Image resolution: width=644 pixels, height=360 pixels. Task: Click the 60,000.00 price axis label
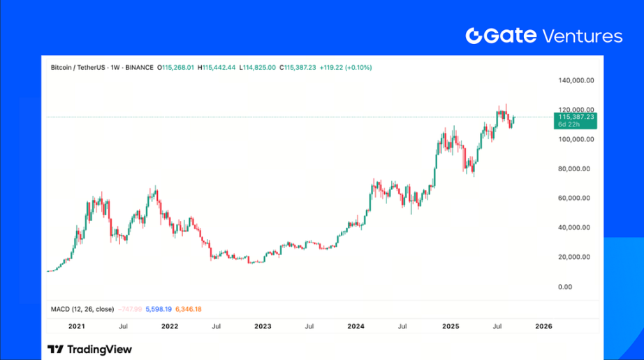pyautogui.click(x=576, y=199)
